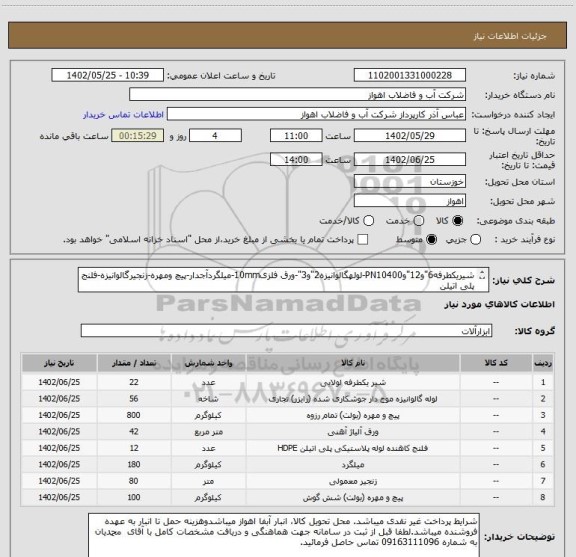Click the row زنجیر معمولی
Screen dimensions: 576x557
(287, 481)
